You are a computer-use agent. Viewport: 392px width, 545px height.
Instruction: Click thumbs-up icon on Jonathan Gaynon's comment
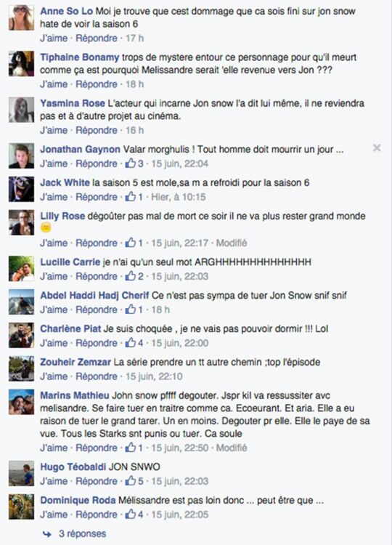click(131, 163)
